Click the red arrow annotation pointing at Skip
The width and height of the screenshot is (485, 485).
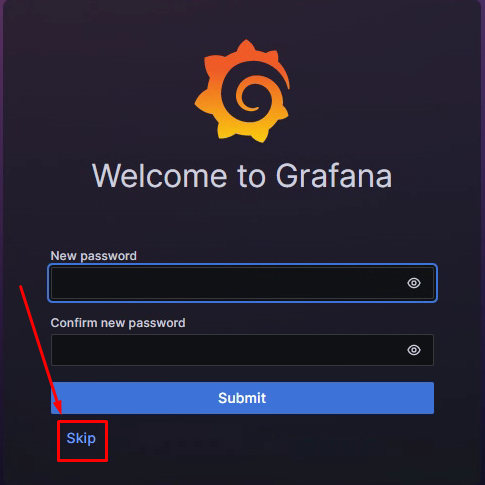pyautogui.click(x=41, y=350)
